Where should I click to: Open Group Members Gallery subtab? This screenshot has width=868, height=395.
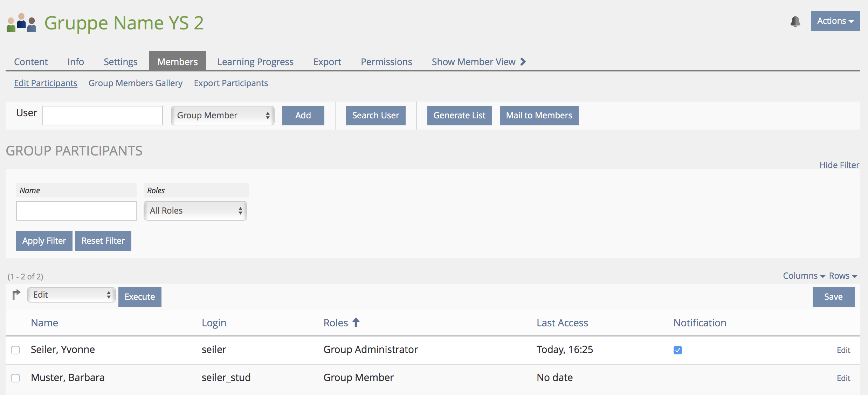pyautogui.click(x=136, y=83)
